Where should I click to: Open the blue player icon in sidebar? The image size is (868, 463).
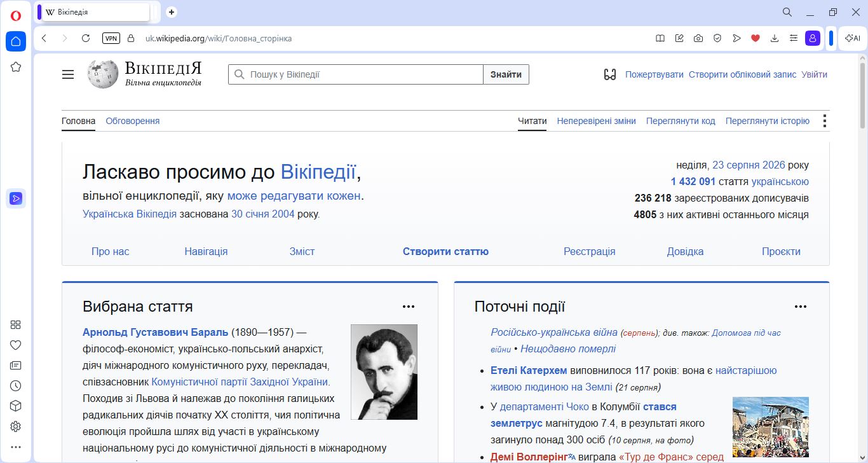tap(16, 198)
